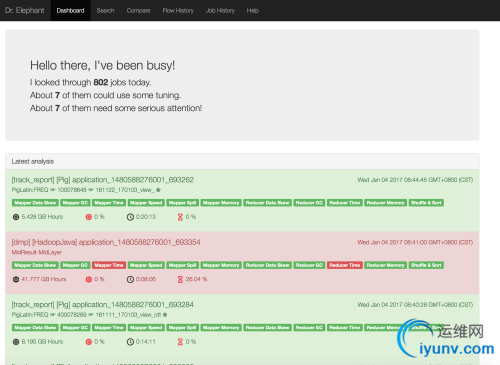Click Hello there, I've been busy! heading
Image resolution: width=500 pixels, height=365 pixels.
pos(103,66)
